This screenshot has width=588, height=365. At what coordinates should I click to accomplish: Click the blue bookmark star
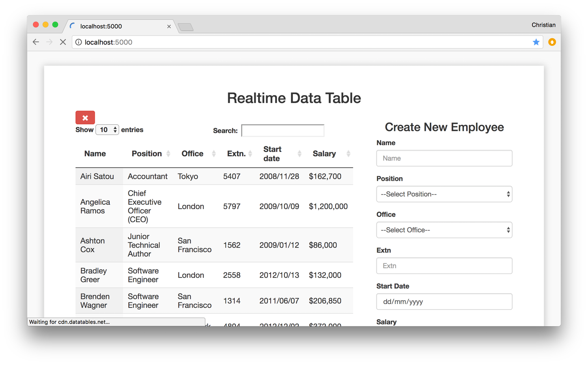[x=536, y=42]
